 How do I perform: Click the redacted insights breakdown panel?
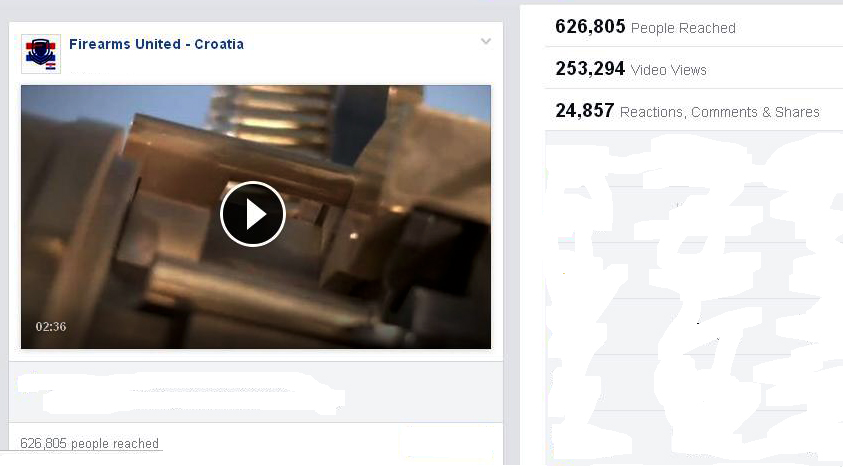click(694, 299)
